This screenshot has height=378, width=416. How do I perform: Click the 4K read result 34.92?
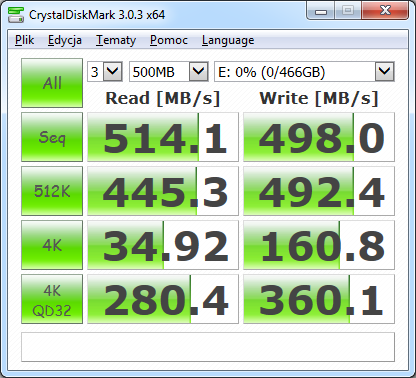pyautogui.click(x=163, y=245)
